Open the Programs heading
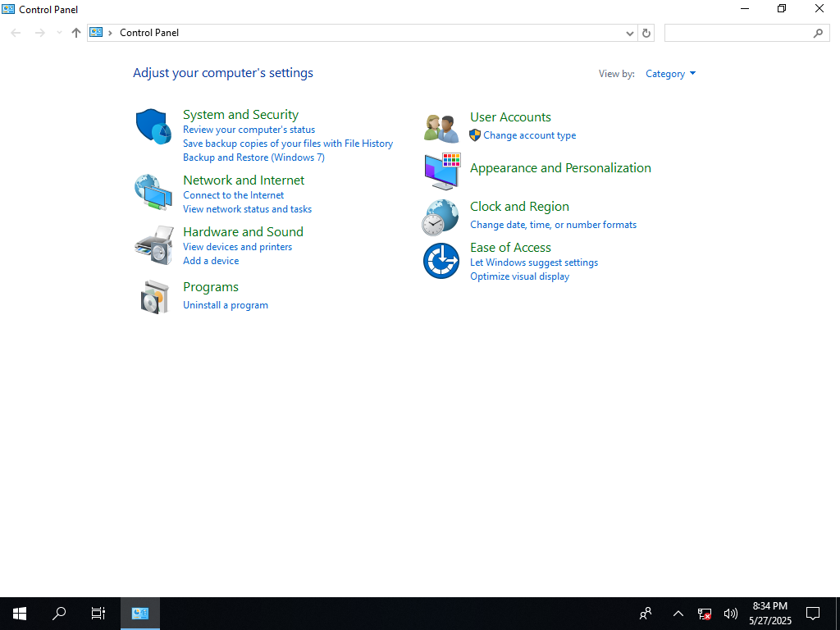This screenshot has width=840, height=630. [x=211, y=287]
